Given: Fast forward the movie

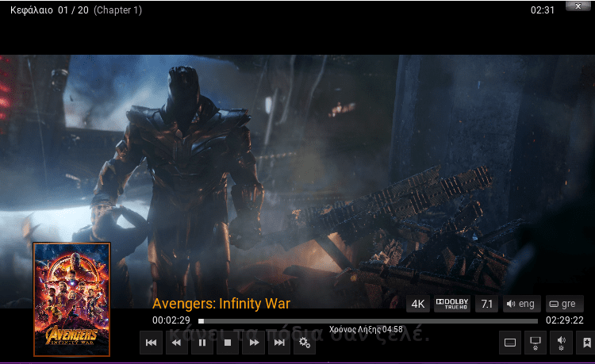Looking at the screenshot, I should 254,343.
